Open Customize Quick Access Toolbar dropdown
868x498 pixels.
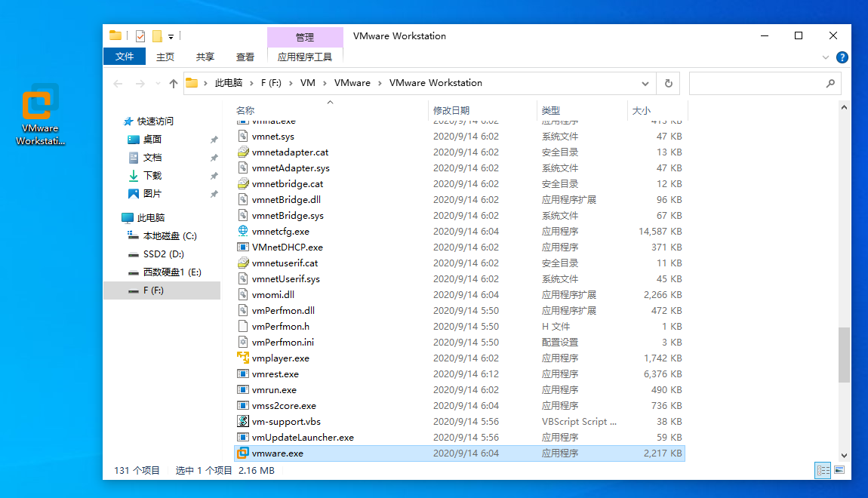click(171, 36)
